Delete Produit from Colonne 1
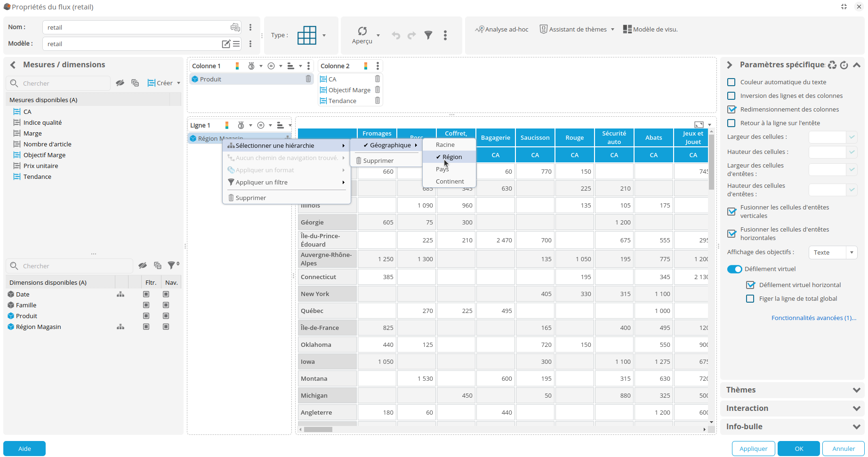 coord(308,79)
